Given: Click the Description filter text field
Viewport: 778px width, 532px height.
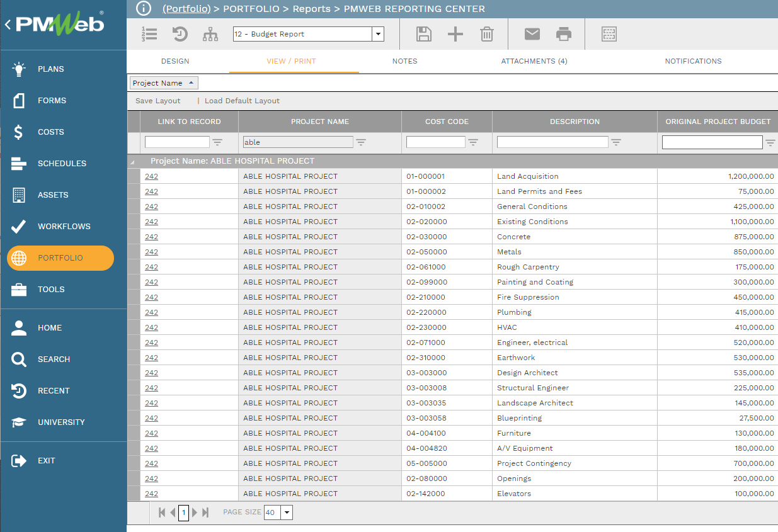Looking at the screenshot, I should click(x=552, y=142).
